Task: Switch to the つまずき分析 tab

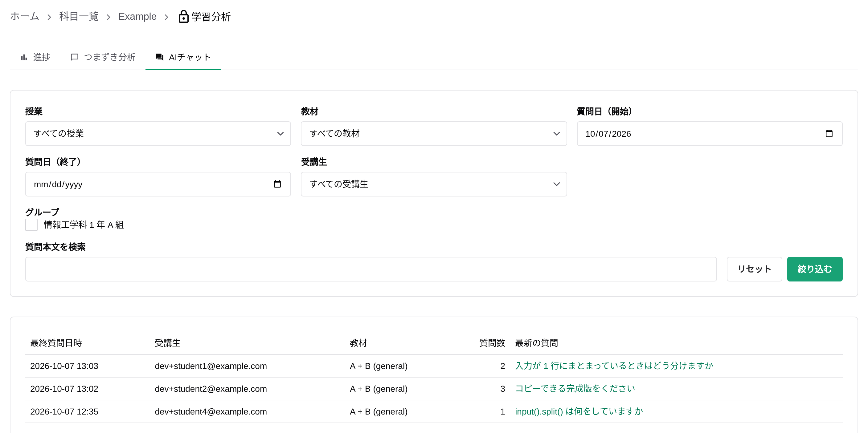Action: pyautogui.click(x=103, y=57)
